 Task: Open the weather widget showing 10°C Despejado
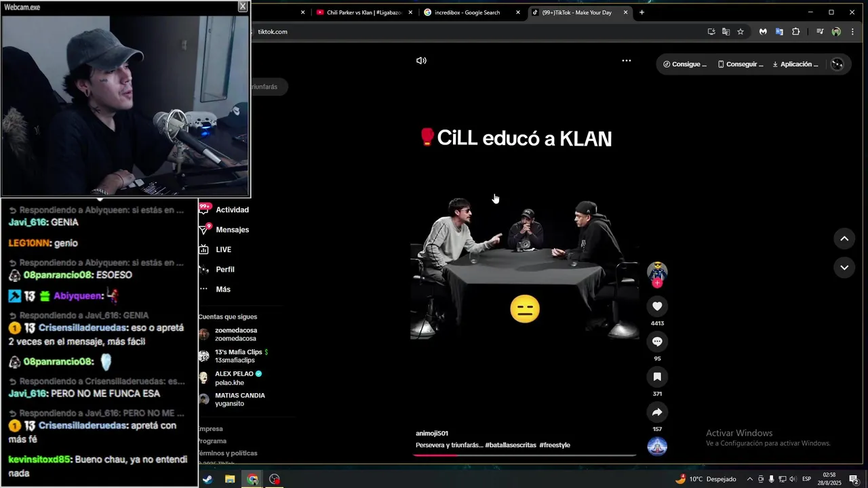tap(705, 479)
